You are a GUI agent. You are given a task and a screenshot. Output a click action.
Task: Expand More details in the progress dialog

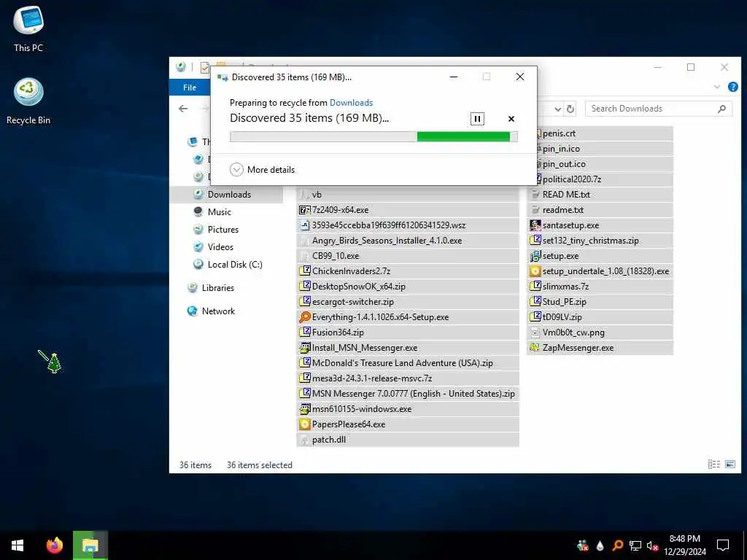coord(262,169)
